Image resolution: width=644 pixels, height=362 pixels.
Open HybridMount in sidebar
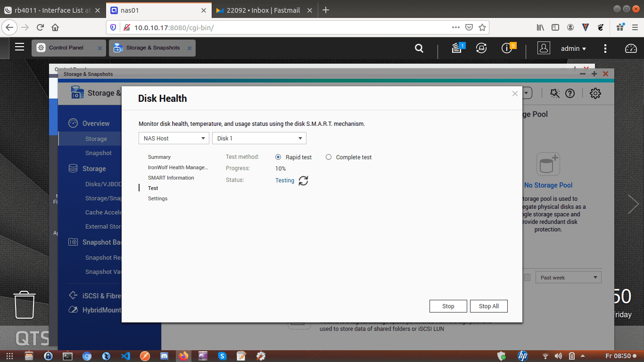point(94,310)
